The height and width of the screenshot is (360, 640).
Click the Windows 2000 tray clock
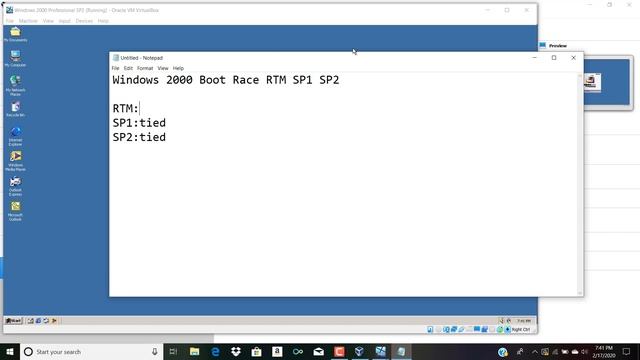pyautogui.click(x=524, y=321)
